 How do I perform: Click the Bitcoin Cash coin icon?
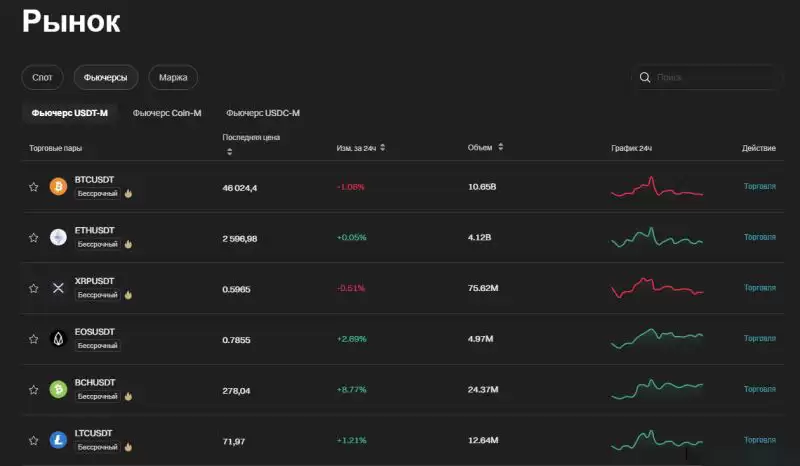pos(58,389)
